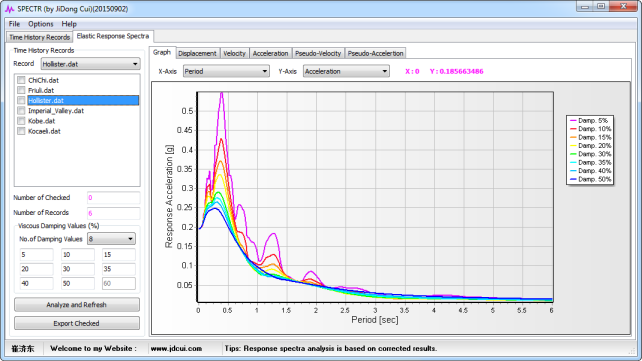The height and width of the screenshot is (361, 642).
Task: Maximize the SPECTR window
Action: 601,6
